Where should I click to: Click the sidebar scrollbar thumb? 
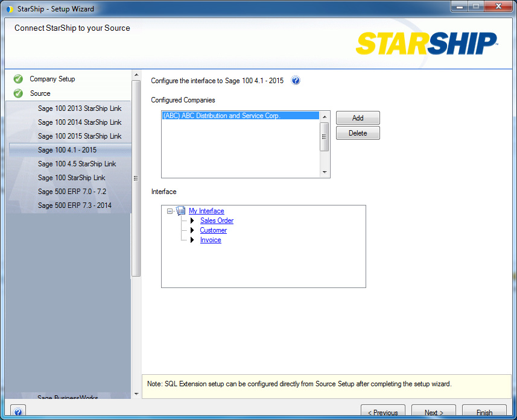[x=136, y=178]
